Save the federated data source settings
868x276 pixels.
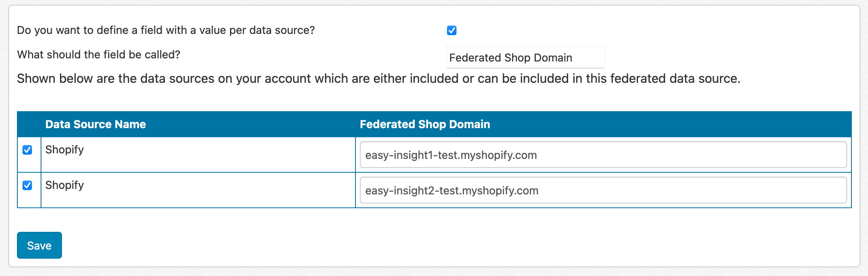tap(39, 245)
